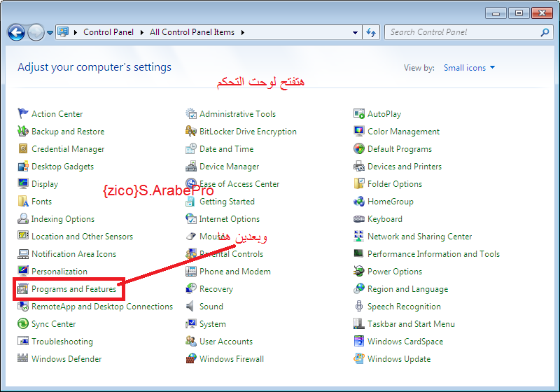Open the Speech Recognition link
The image size is (560, 392).
tap(404, 307)
